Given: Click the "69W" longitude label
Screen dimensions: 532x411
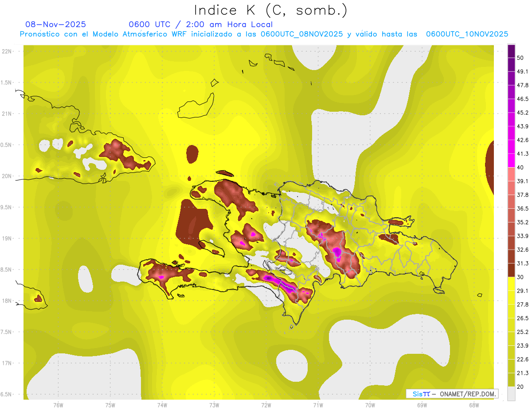Looking at the screenshot, I should 422,405.
